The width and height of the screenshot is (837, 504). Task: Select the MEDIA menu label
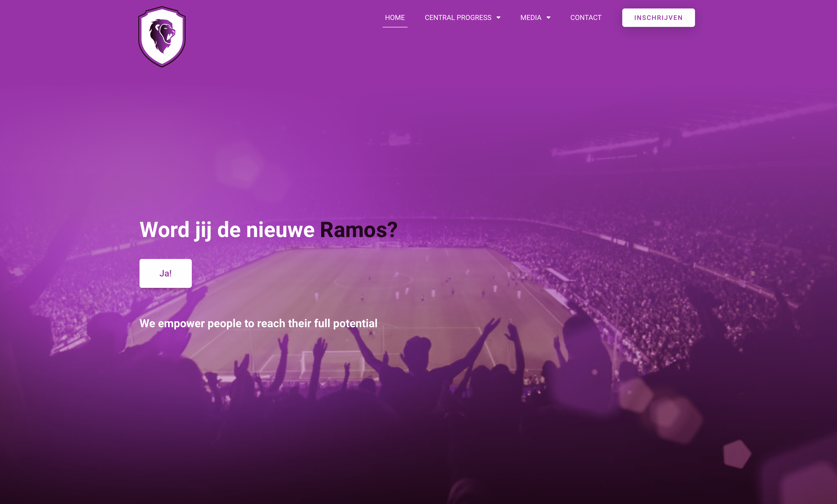click(x=531, y=18)
